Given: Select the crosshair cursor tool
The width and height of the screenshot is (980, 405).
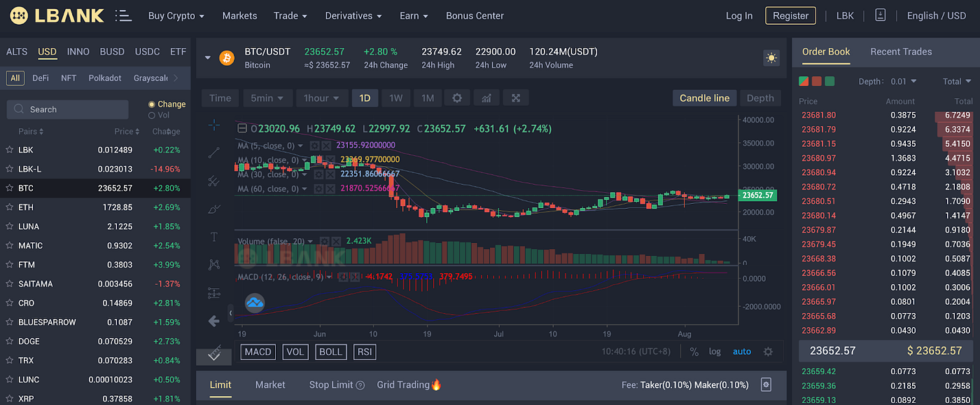Looking at the screenshot, I should (x=214, y=125).
